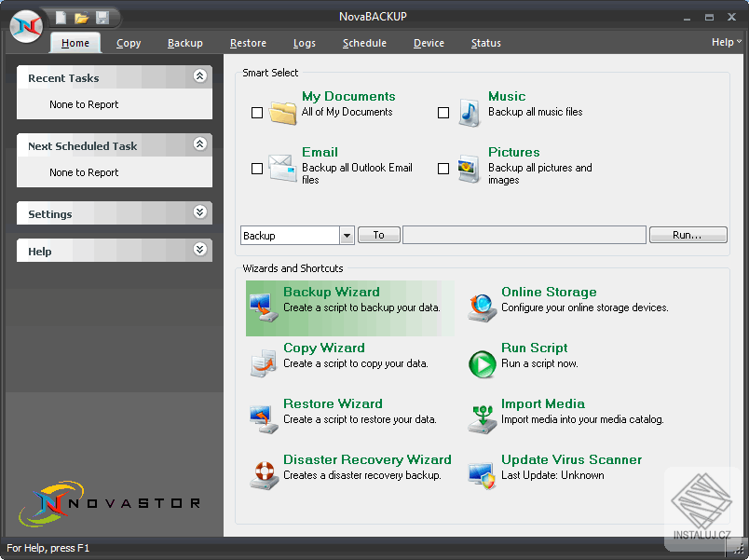The width and height of the screenshot is (749, 560).
Task: Click the Run... button
Action: [x=688, y=235]
